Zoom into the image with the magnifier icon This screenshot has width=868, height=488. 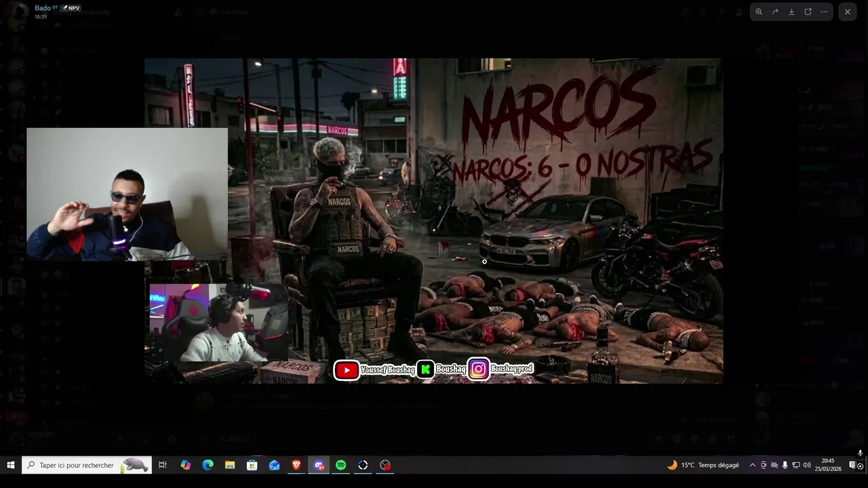pyautogui.click(x=759, y=12)
